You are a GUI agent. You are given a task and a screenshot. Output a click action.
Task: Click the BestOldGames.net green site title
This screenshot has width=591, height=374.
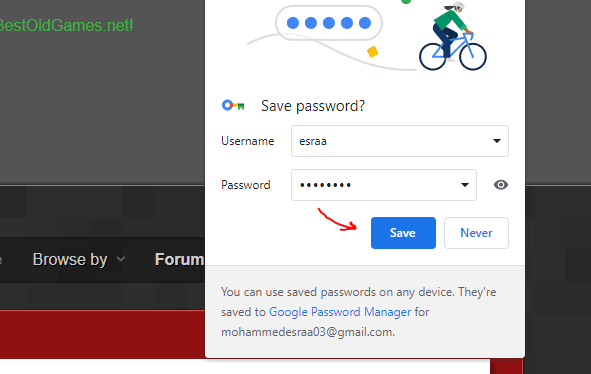click(x=66, y=25)
